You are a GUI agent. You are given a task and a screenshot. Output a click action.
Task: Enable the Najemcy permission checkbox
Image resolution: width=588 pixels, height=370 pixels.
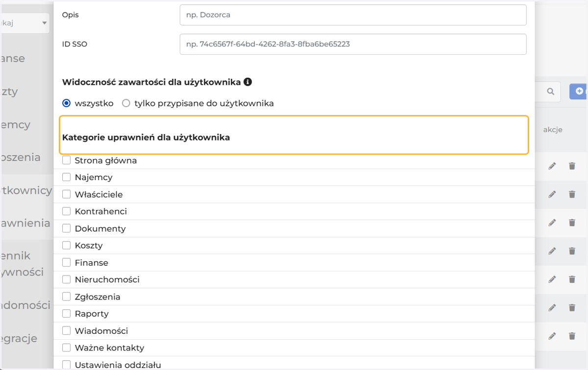(x=67, y=177)
